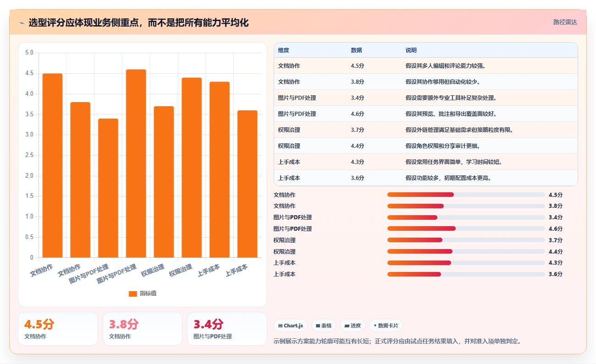
Task: Click the 维度 table column header
Action: [310, 50]
